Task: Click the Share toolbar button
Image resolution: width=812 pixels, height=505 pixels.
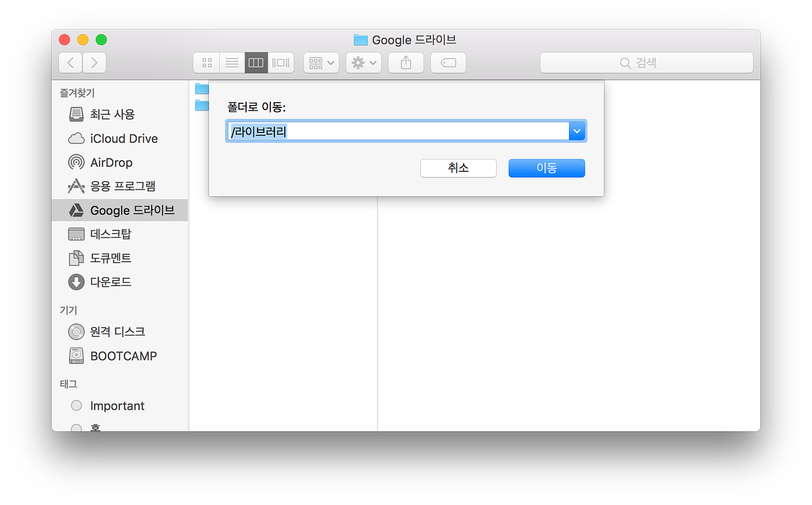Action: coord(406,63)
